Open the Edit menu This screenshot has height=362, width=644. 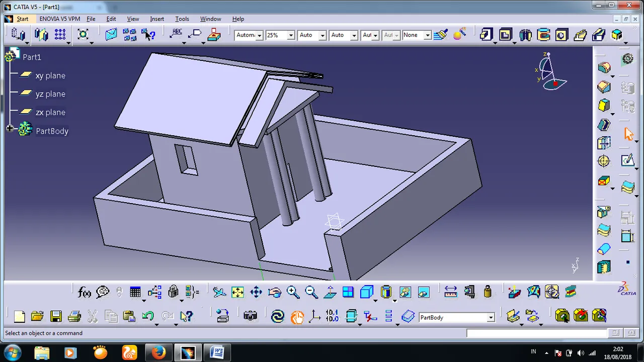(111, 19)
